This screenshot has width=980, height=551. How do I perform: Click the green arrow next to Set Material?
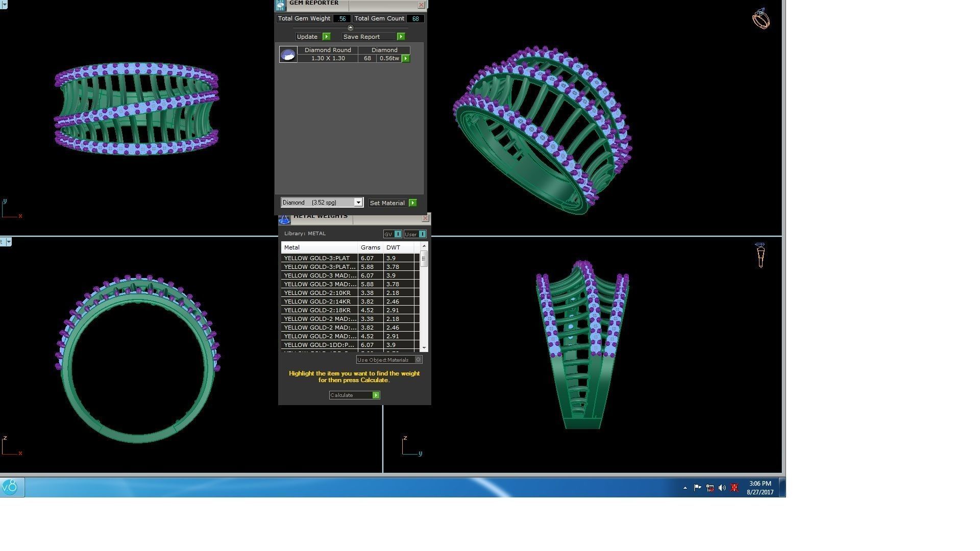click(x=413, y=203)
